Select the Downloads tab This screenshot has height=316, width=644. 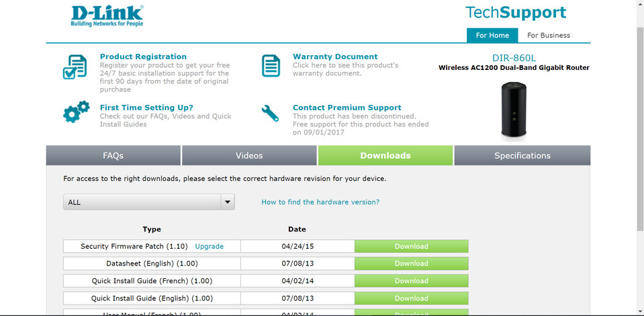coord(385,155)
